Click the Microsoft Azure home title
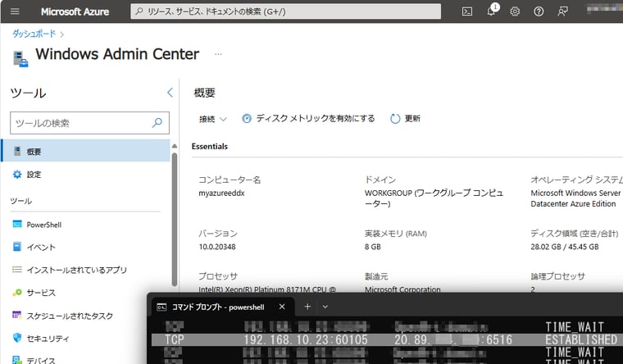Viewport: 623px width, 364px height. coord(75,11)
